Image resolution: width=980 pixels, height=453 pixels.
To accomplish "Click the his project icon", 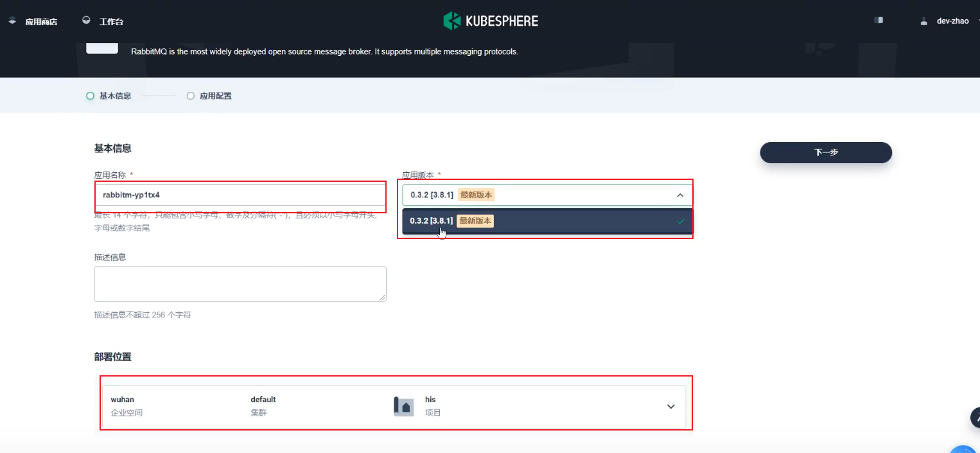I will coord(403,406).
